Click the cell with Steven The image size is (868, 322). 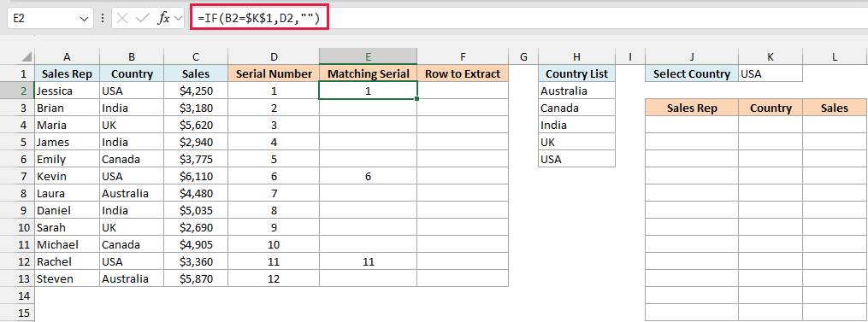(x=67, y=278)
